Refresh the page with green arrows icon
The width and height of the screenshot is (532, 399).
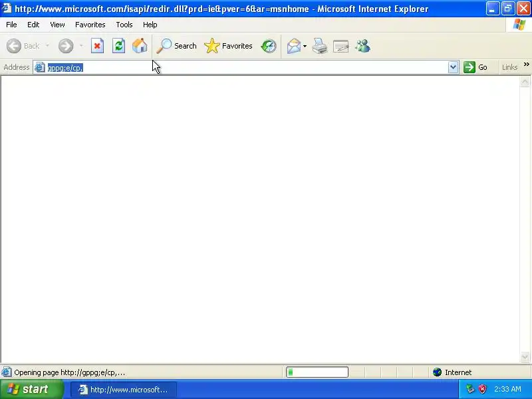point(119,46)
